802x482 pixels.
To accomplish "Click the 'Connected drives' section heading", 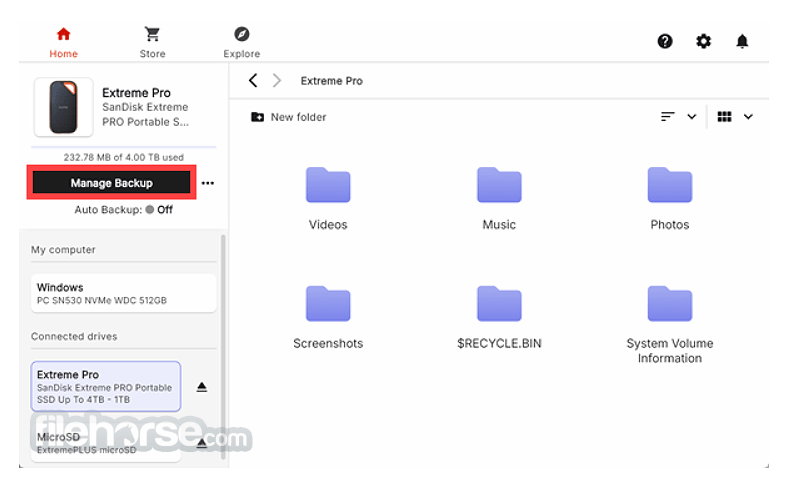I will 74,336.
